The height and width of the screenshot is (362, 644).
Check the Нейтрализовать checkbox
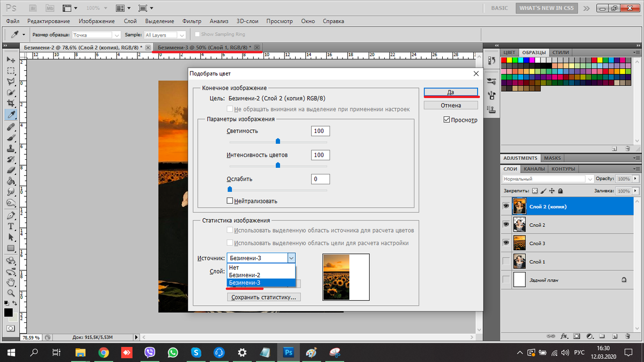pos(230,201)
